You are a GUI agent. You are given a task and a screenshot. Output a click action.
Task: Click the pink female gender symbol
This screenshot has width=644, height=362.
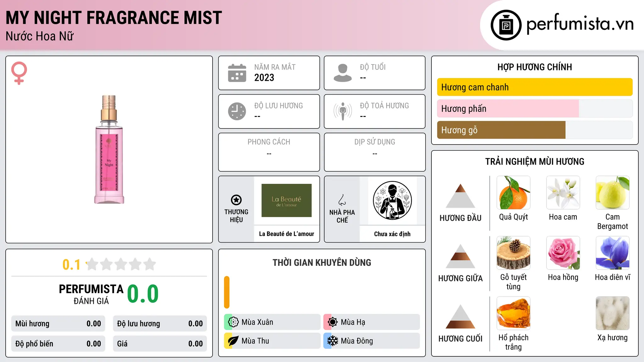pos(19,73)
